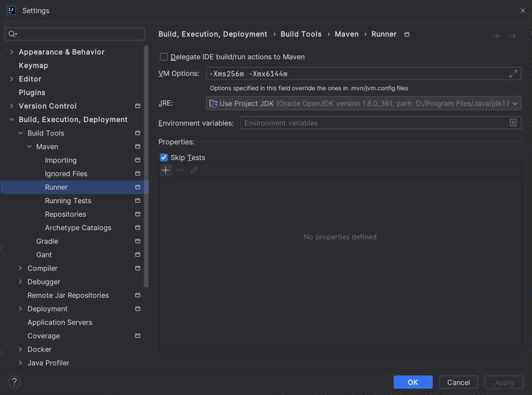
Task: Click the project icon next to Gradle
Action: coord(137,241)
